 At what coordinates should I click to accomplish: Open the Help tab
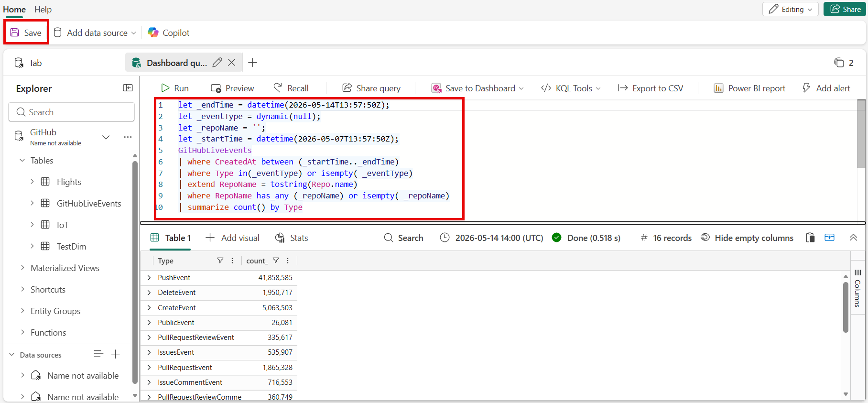43,9
